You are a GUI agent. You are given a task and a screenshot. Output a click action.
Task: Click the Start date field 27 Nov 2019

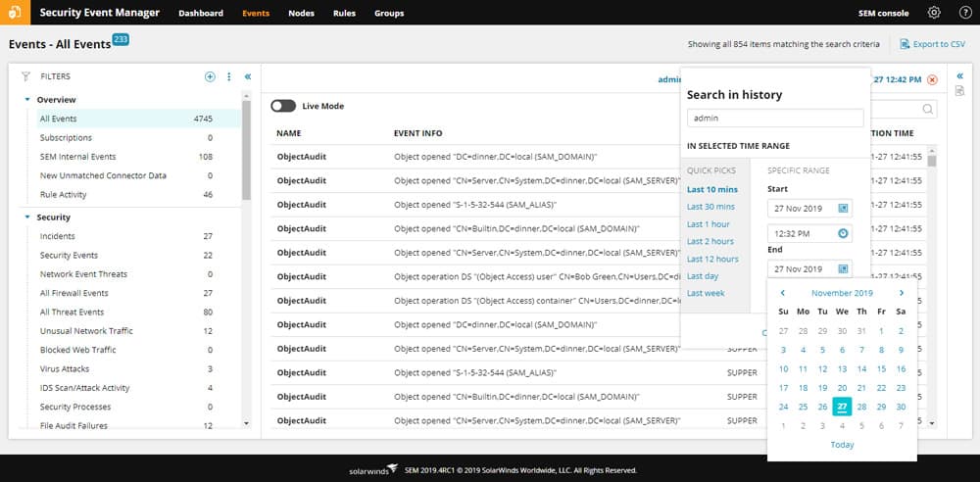coord(810,208)
